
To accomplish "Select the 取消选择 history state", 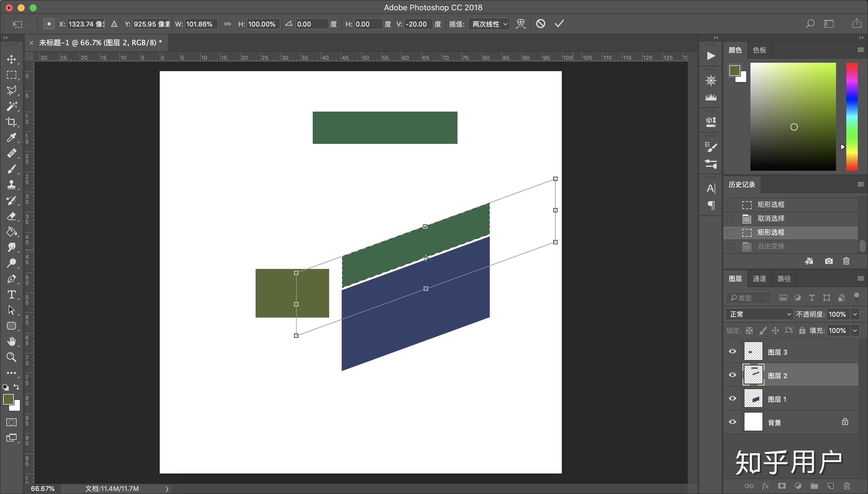I will [791, 218].
